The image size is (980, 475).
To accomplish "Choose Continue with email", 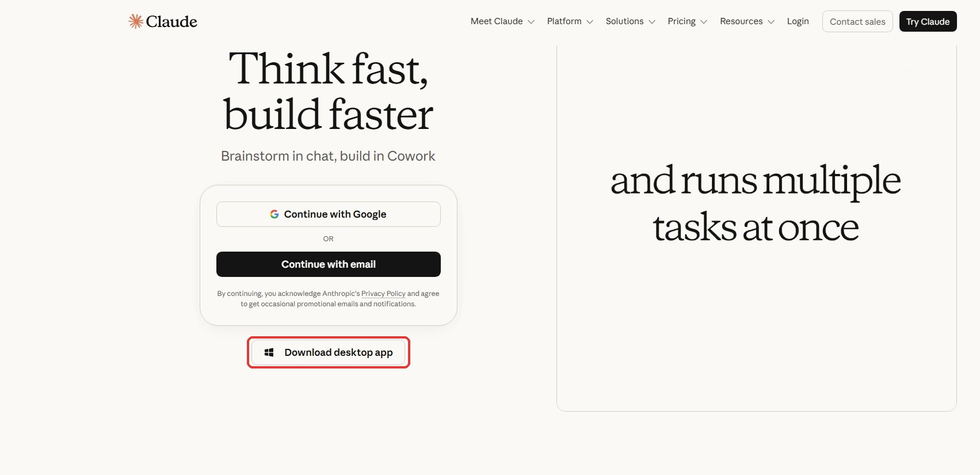I will (329, 264).
